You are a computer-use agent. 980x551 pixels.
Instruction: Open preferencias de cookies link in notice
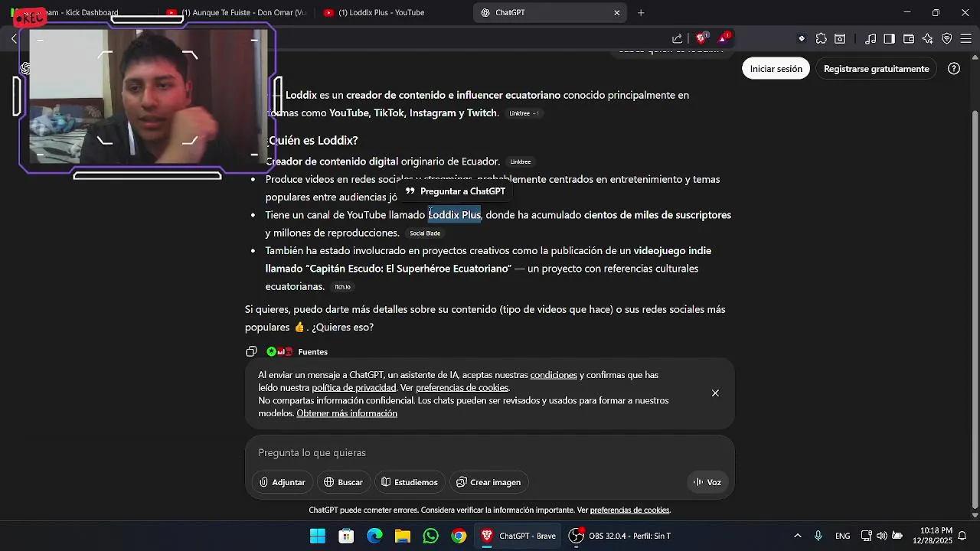462,388
